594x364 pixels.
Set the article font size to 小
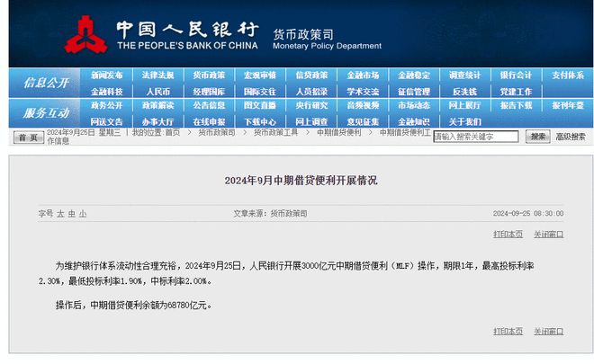[x=83, y=214]
